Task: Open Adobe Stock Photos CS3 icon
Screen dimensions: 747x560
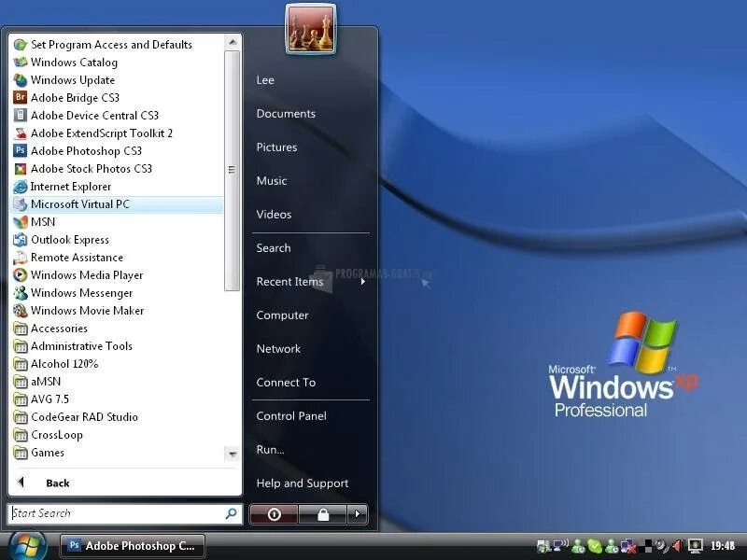Action: [20, 169]
